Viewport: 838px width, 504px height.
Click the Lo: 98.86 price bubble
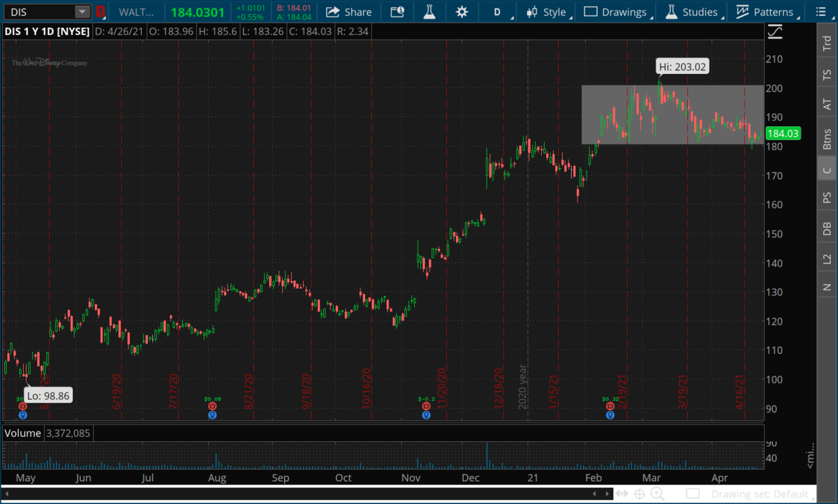point(48,395)
